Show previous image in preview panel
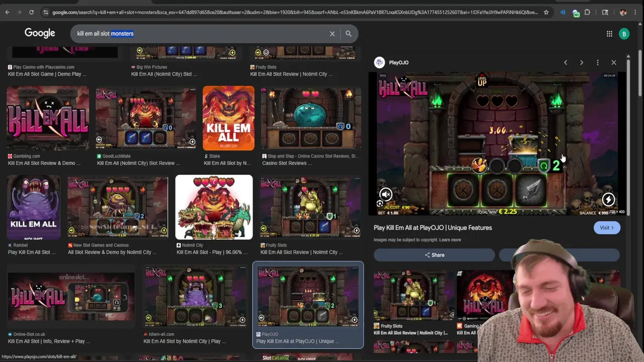This screenshot has width=644, height=362. [566, 62]
